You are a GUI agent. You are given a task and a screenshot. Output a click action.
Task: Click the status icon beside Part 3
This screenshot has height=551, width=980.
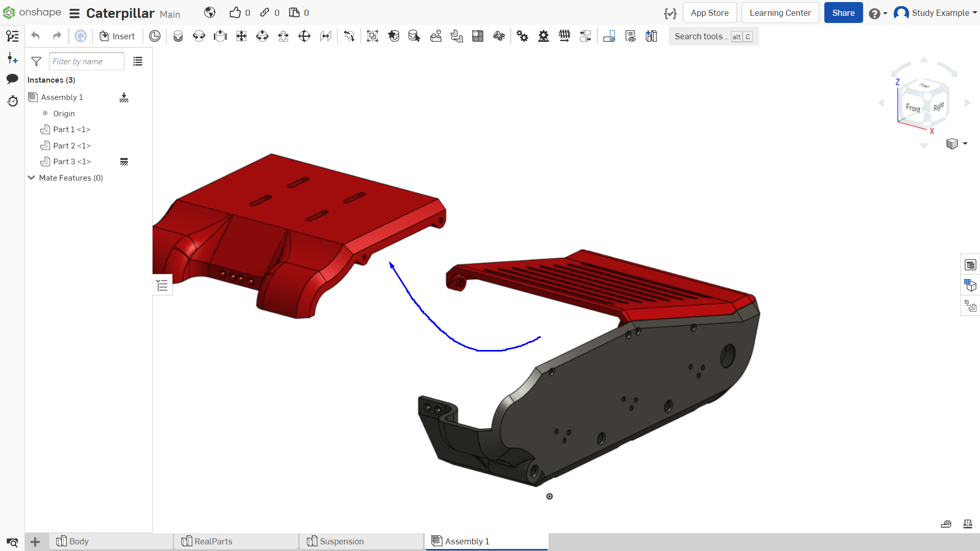(x=124, y=162)
